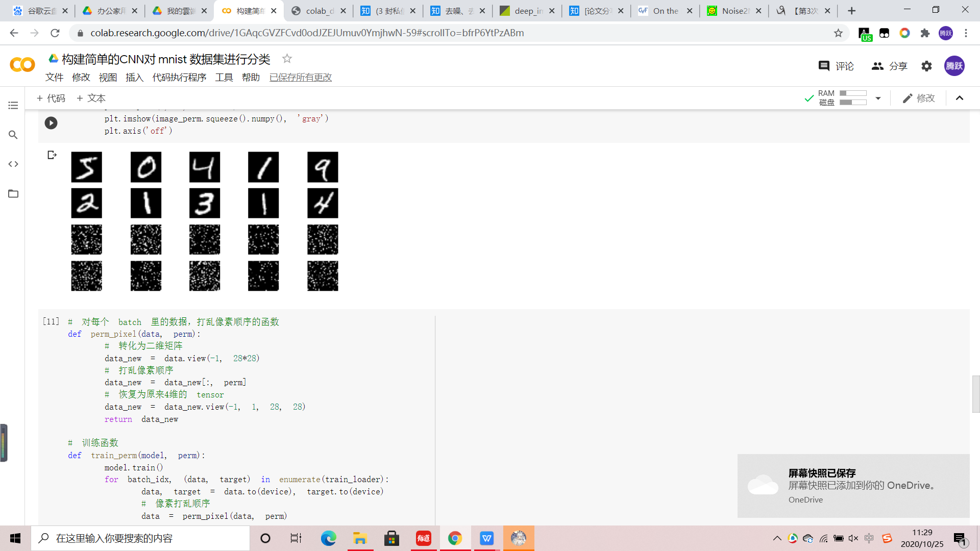Open the code snippets panel icon

pos(13,164)
